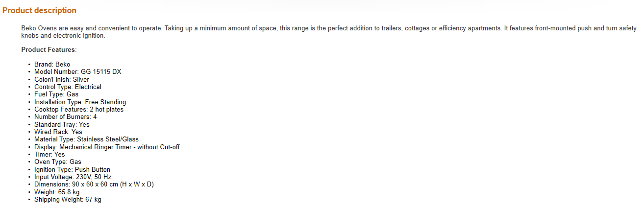Viewport: 644px width, 207px height.
Task: Click the Color/Finish: Silver entry
Action: 61,79
